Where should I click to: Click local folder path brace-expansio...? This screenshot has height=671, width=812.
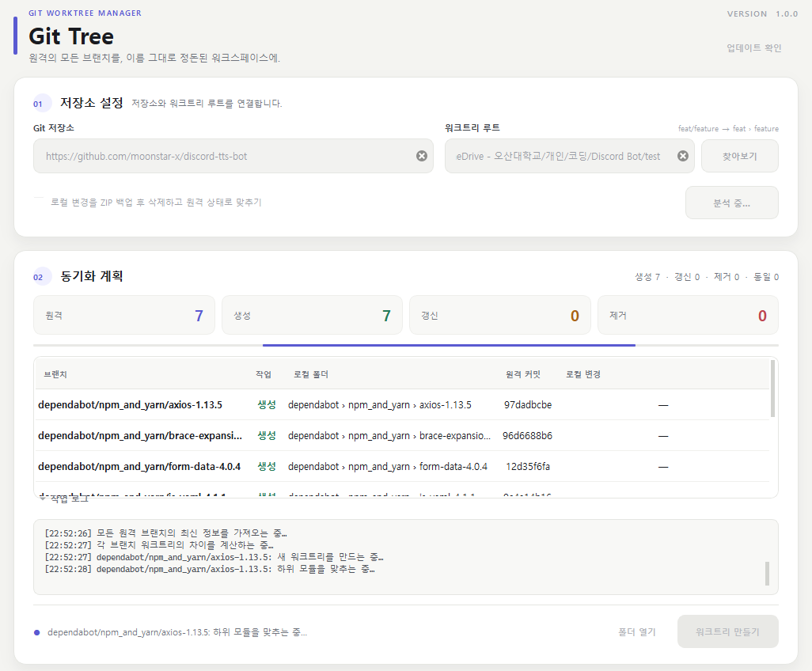click(x=389, y=436)
